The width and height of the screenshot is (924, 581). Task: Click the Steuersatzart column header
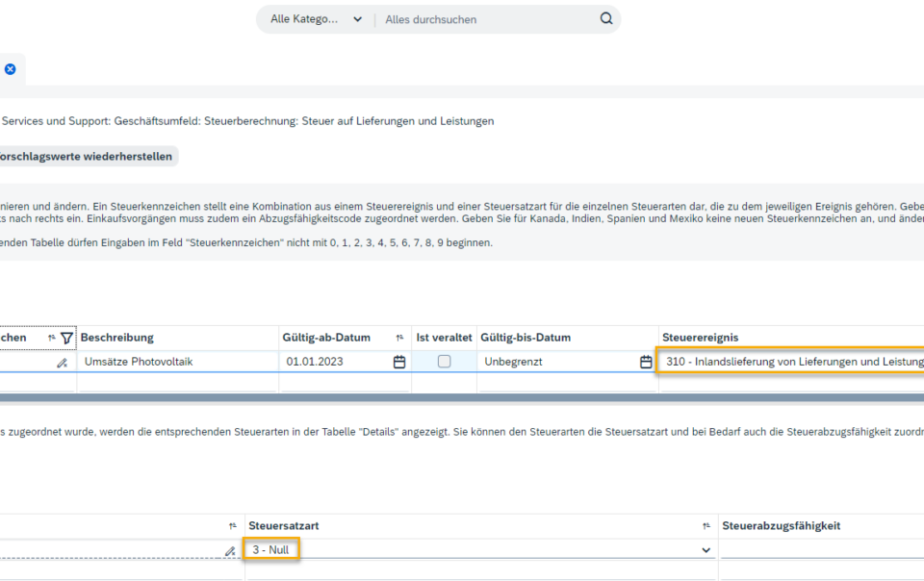point(283,525)
